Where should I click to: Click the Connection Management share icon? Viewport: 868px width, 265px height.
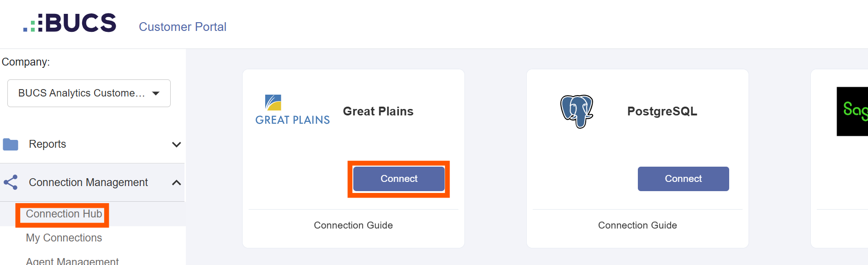click(x=11, y=182)
